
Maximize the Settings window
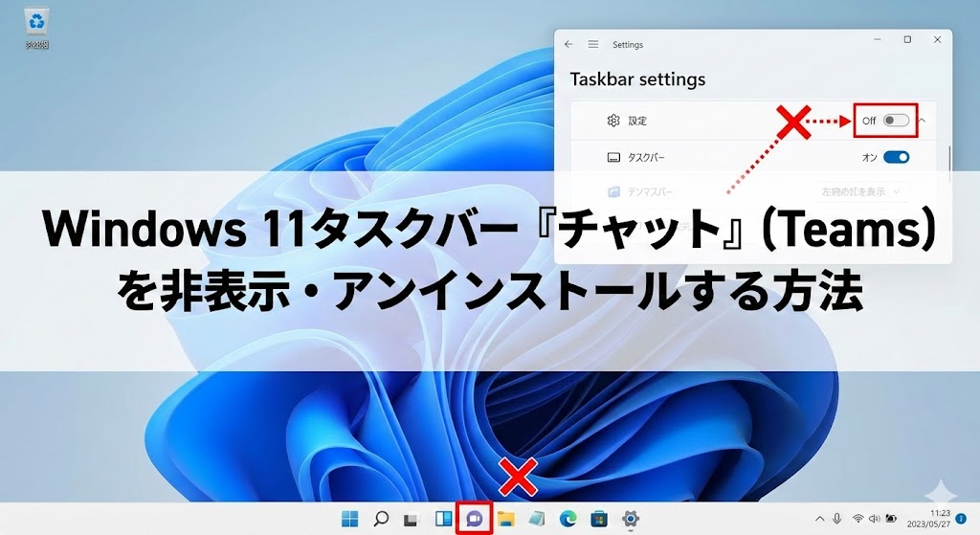(x=907, y=40)
